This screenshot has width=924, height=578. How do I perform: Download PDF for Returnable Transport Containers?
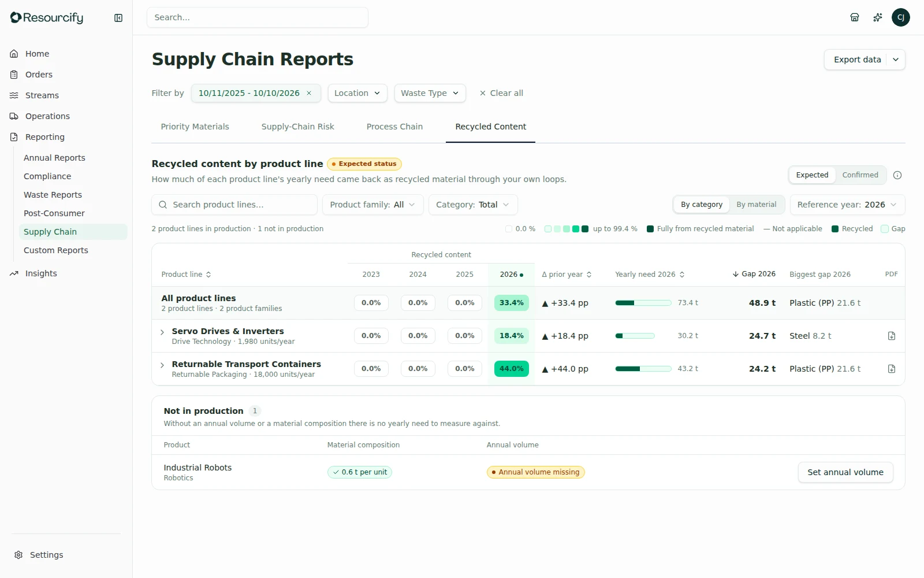pos(892,369)
